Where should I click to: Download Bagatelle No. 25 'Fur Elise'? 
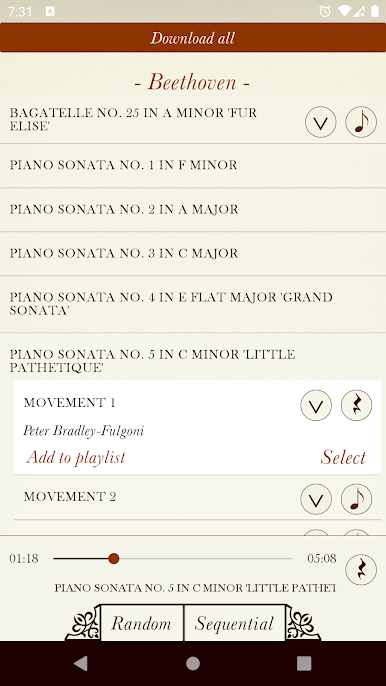click(320, 122)
